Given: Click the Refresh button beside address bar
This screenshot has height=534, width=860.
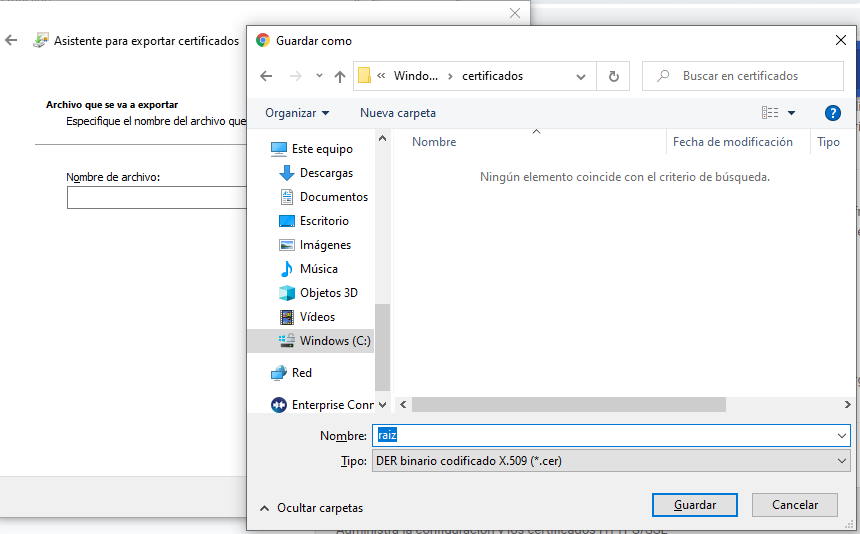Looking at the screenshot, I should (x=613, y=76).
